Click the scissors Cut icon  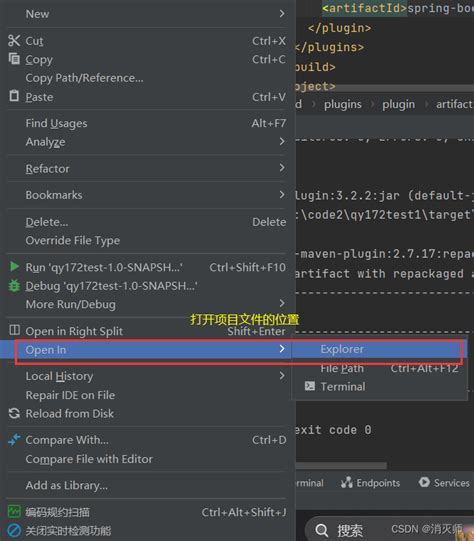[14, 41]
